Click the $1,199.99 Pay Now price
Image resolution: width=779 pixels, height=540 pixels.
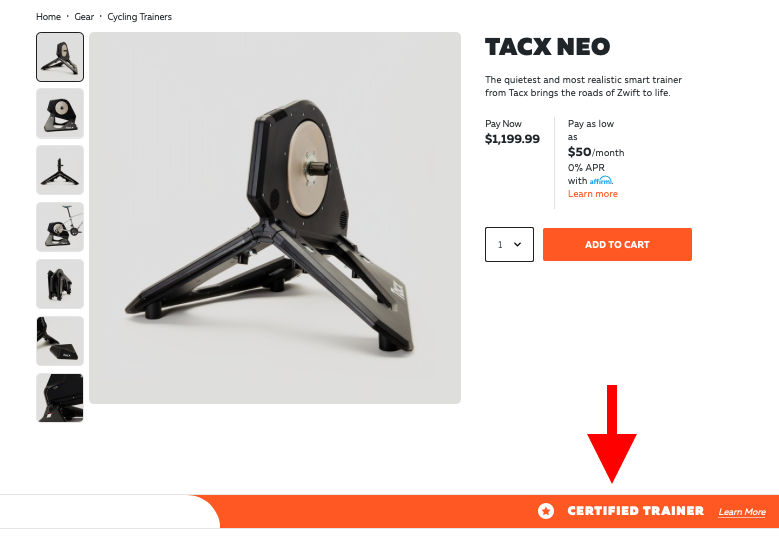[512, 139]
